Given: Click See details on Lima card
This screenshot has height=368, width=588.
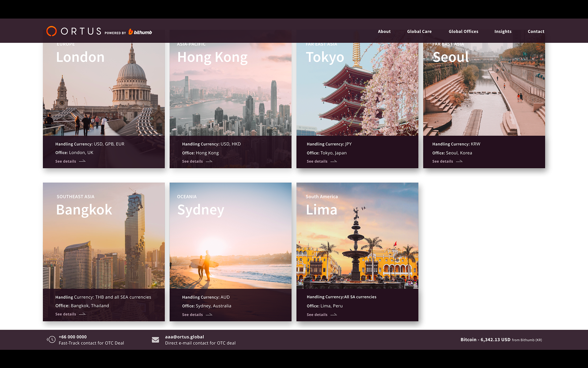Looking at the screenshot, I should 317,315.
